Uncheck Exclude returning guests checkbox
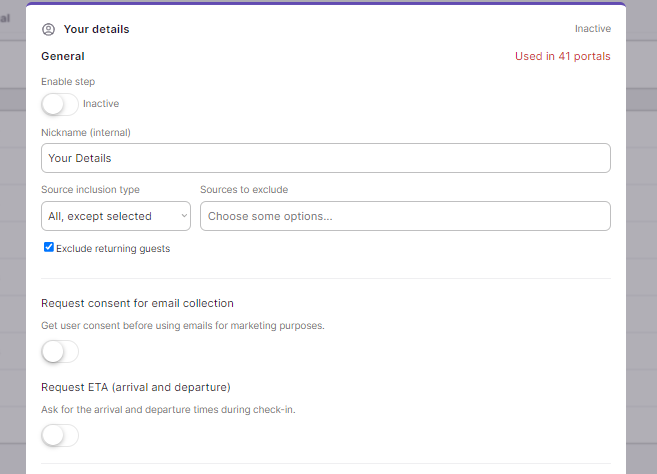Image resolution: width=657 pixels, height=474 pixels. click(49, 247)
